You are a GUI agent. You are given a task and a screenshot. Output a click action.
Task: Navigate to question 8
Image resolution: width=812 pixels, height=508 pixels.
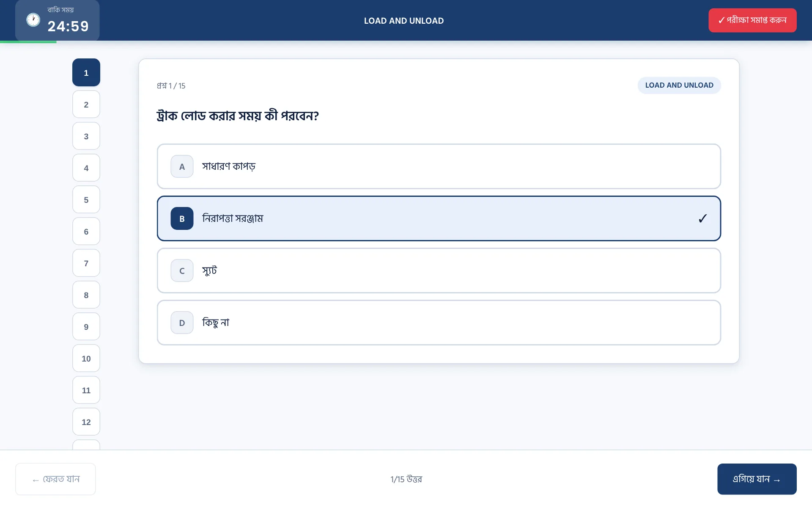point(86,295)
